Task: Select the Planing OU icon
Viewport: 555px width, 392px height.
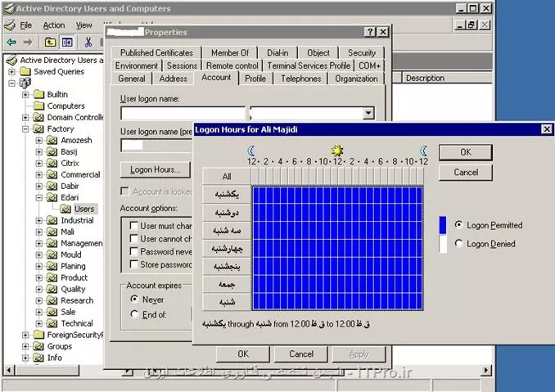Action: pos(52,266)
